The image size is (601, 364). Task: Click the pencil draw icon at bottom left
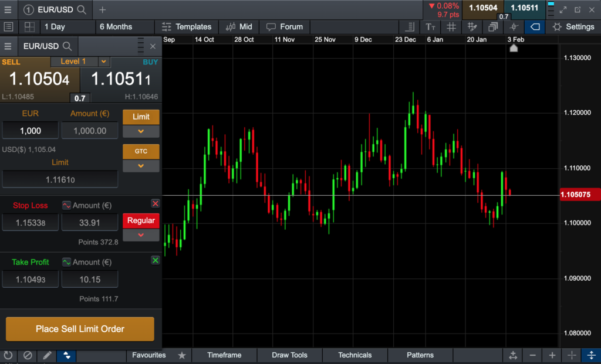coord(47,355)
